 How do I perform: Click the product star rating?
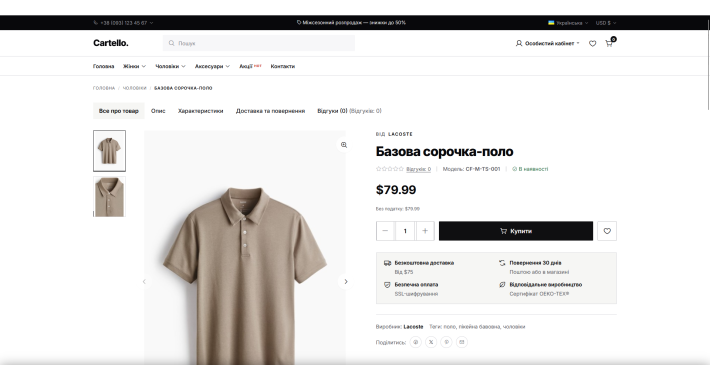[x=389, y=169]
